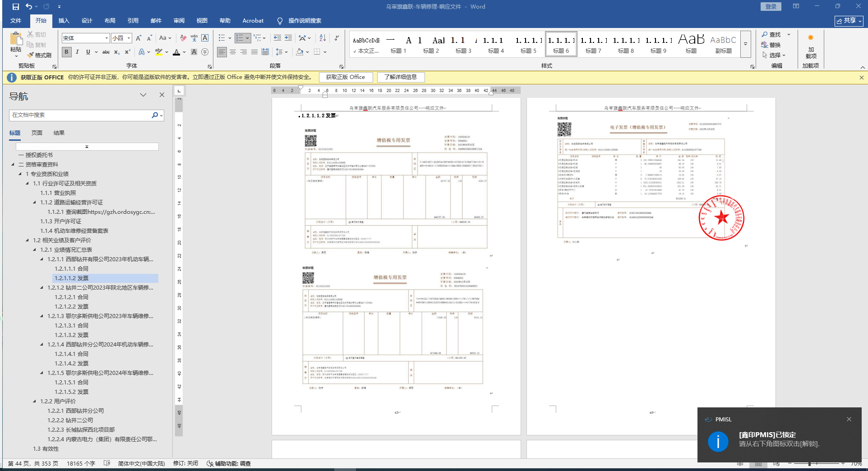Select 1.1.3 开户许可证 heading in navigation
This screenshot has width=868, height=471.
coord(61,221)
